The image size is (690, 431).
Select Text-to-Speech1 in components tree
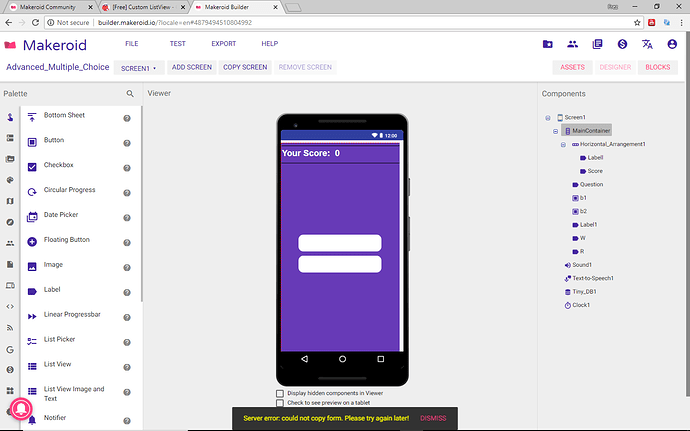[x=589, y=278]
